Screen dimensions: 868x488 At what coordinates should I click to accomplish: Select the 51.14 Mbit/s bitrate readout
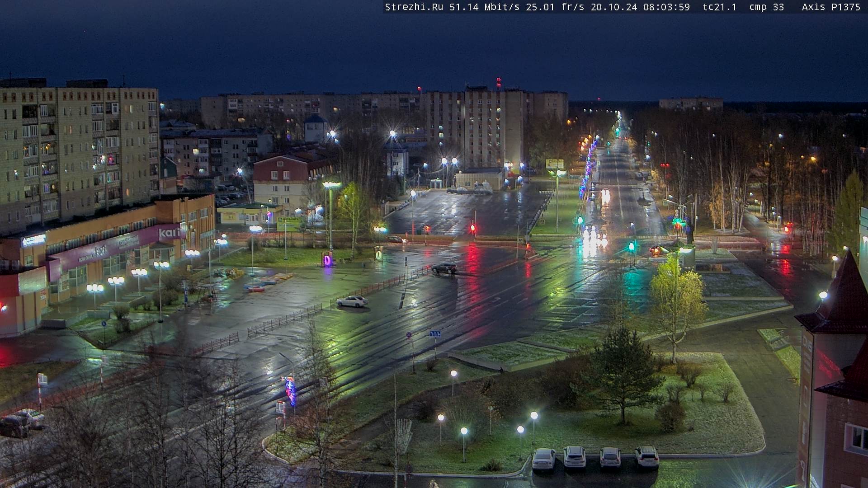[485, 7]
